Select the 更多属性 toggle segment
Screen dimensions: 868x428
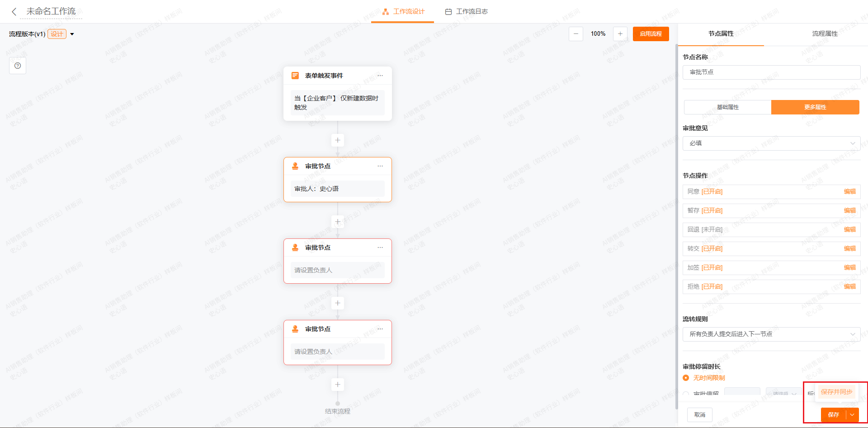815,107
